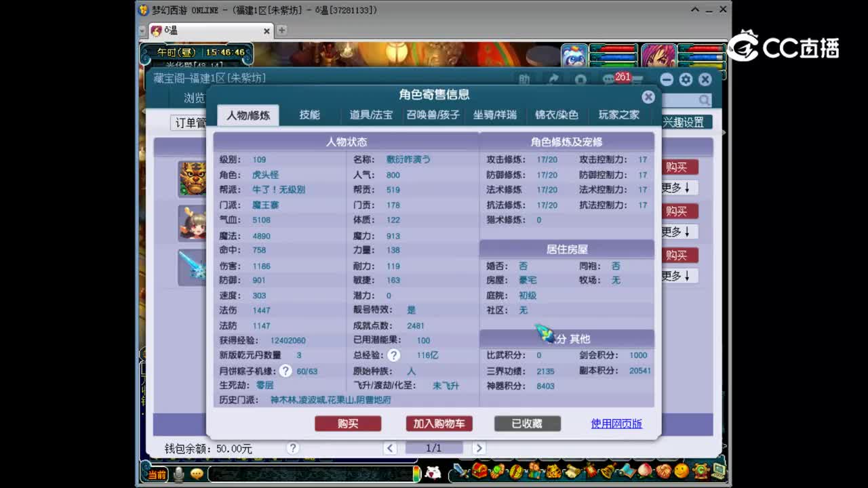This screenshot has width=868, height=488.
Task: Open the handshake friends icon
Action: coord(664,471)
